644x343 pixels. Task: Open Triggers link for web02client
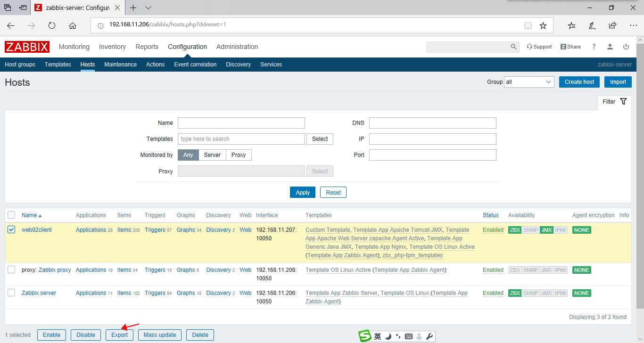tap(155, 230)
